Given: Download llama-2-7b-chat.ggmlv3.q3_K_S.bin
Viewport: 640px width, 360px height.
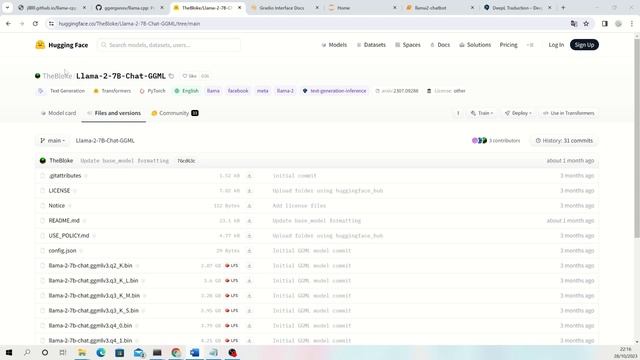Looking at the screenshot, I should 249,311.
